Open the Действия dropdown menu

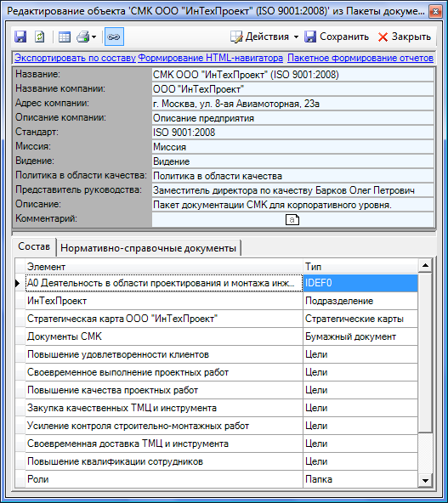click(x=264, y=37)
